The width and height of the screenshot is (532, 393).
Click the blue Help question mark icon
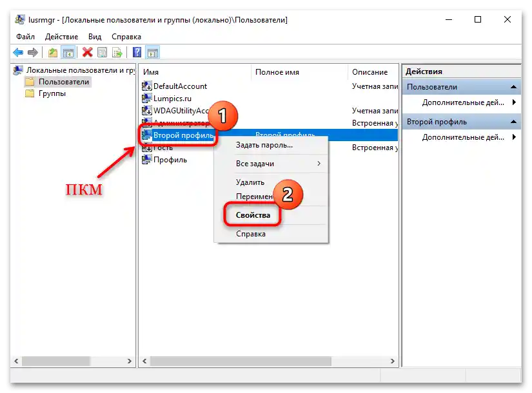coord(137,52)
